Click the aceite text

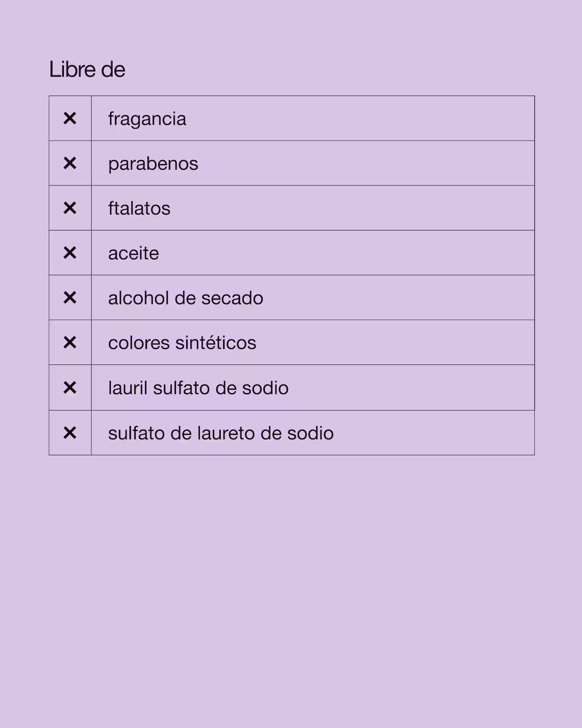[x=133, y=253]
